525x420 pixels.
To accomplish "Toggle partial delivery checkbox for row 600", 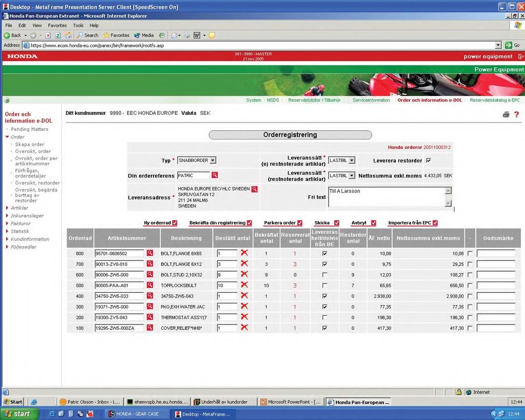I will (325, 275).
